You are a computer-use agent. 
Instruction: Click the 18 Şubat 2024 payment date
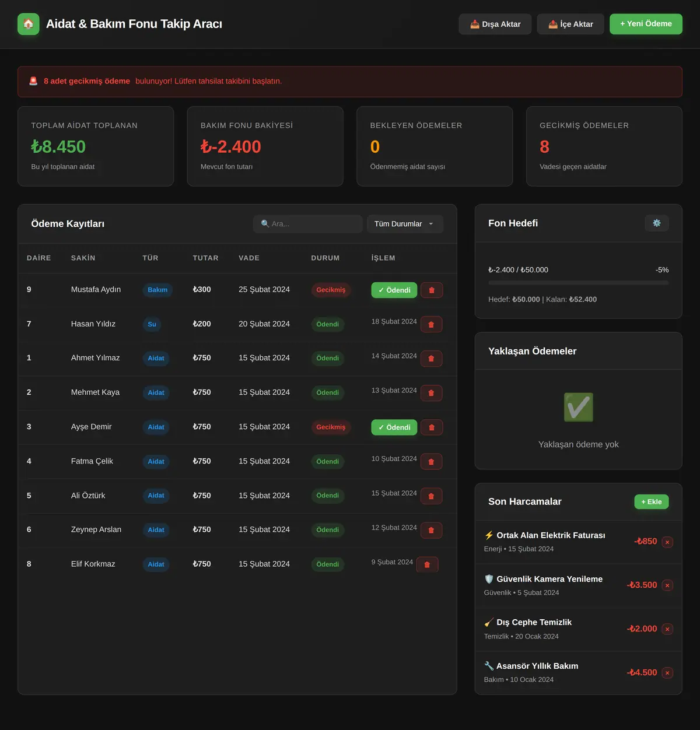[394, 321]
